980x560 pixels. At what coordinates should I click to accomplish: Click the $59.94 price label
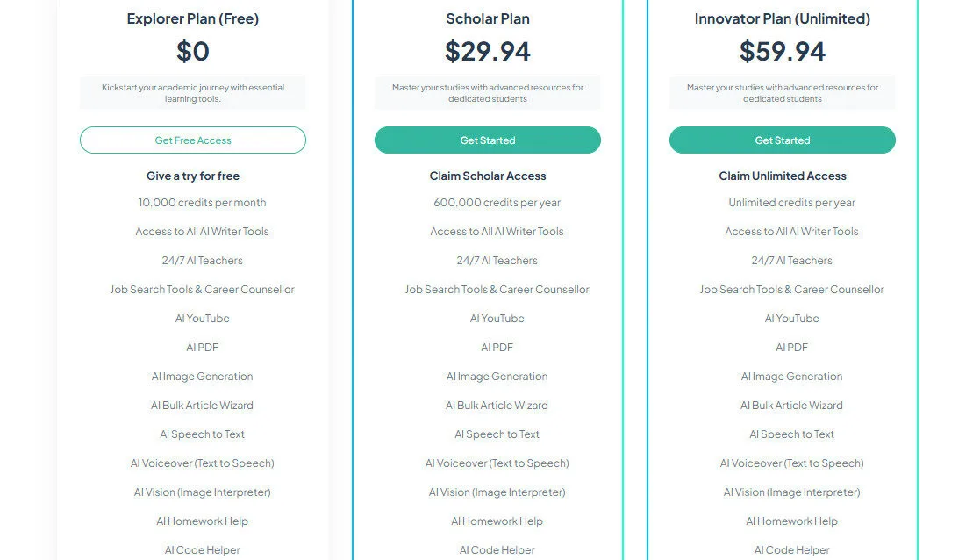[x=782, y=51]
